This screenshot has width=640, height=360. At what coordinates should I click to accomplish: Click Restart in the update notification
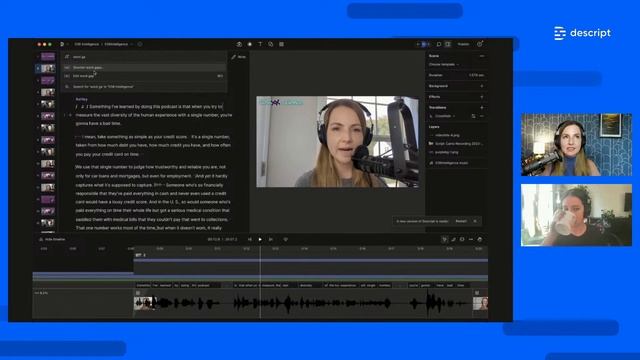click(x=461, y=221)
